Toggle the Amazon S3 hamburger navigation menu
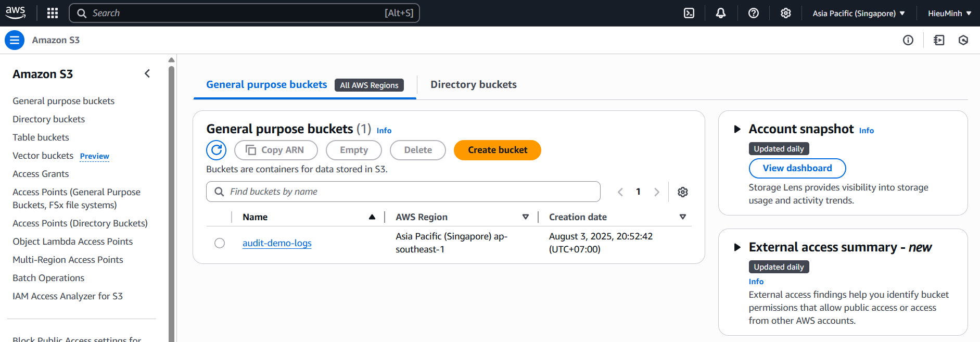 (x=15, y=40)
